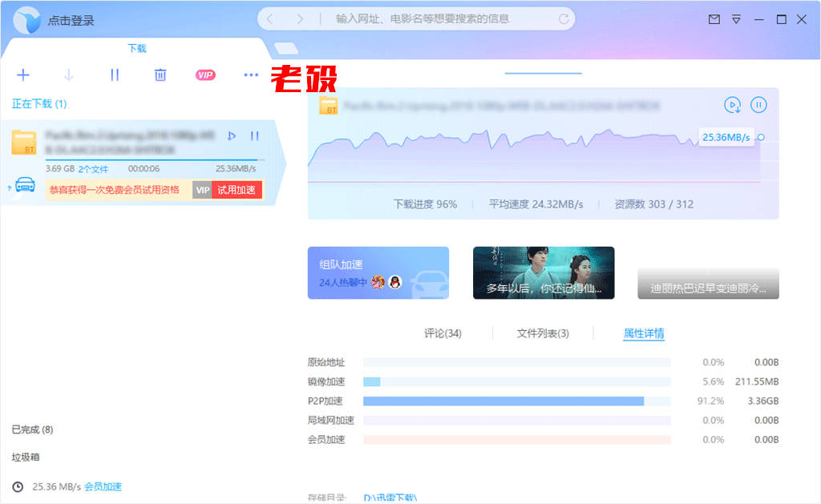821x504 pixels.
Task: Go back with the browser back arrow
Action: 270,19
